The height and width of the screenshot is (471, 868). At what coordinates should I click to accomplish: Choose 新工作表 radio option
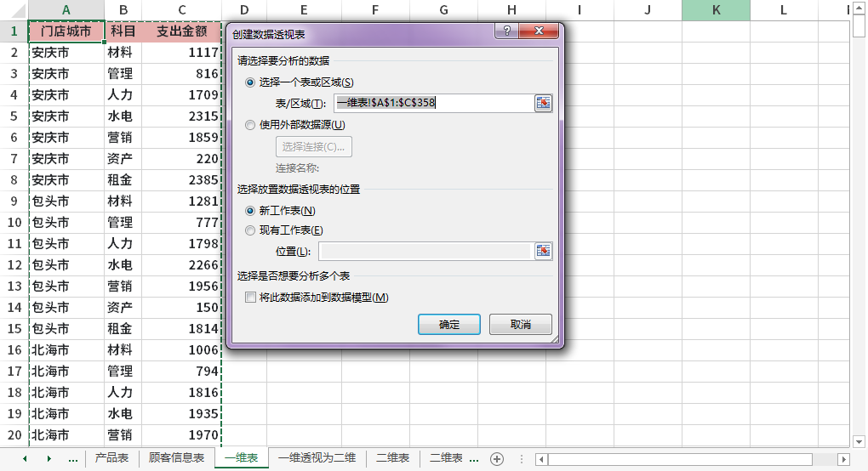[x=250, y=211]
